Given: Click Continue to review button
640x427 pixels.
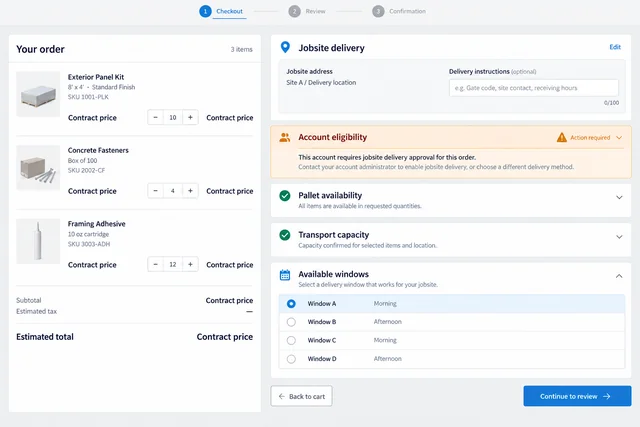Looking at the screenshot, I should pyautogui.click(x=577, y=396).
